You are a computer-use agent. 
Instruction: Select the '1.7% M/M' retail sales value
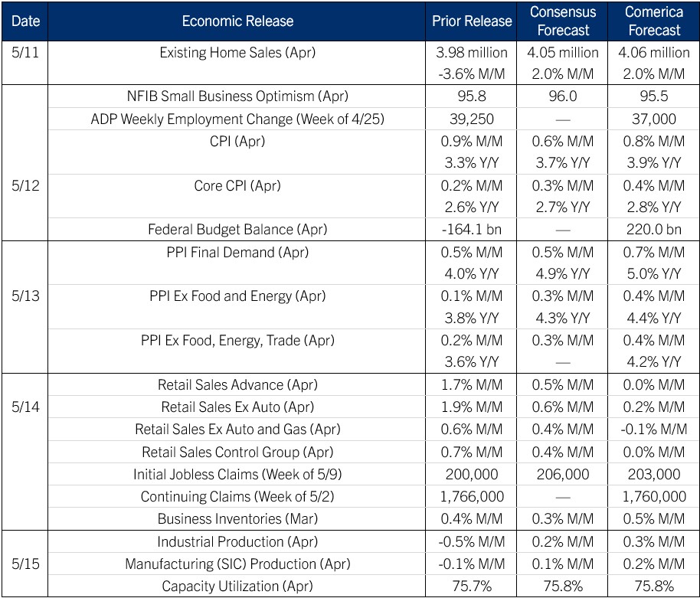point(472,384)
